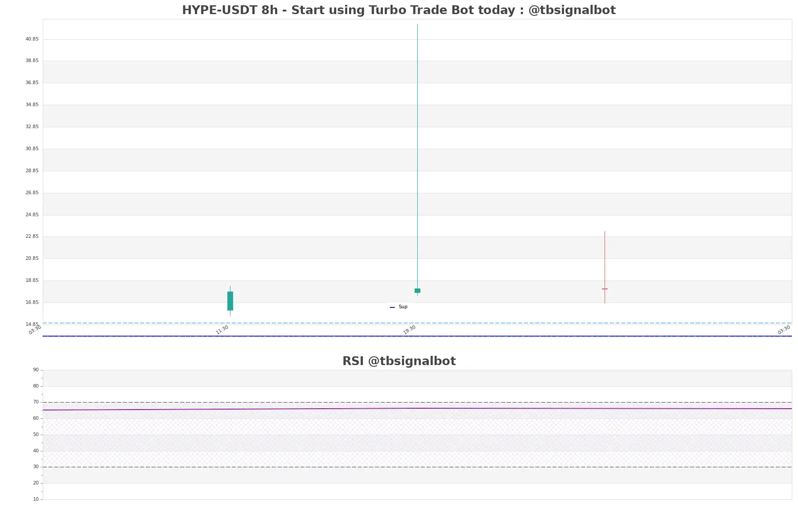The image size is (798, 532).
Task: Select the red doji candle cross mark
Action: coord(605,289)
